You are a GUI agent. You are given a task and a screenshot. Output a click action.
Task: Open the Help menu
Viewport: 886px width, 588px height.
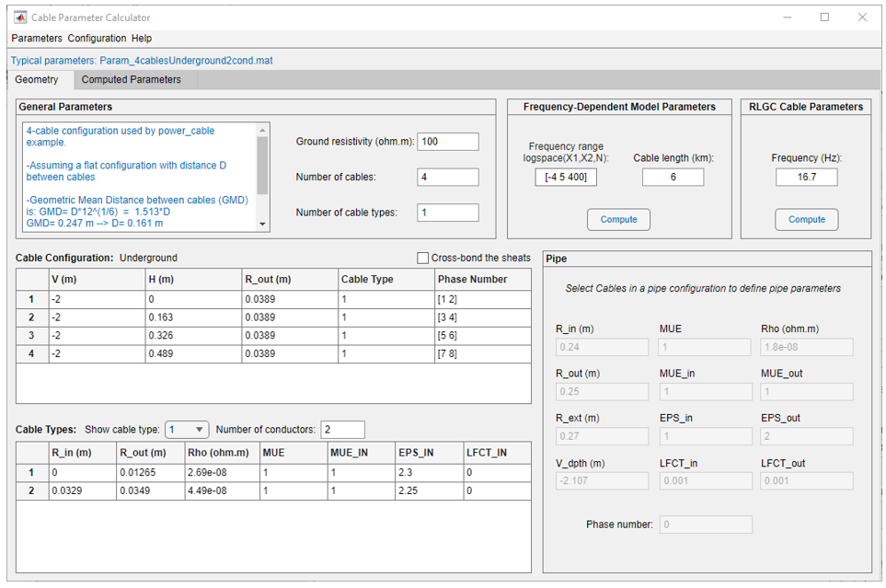point(142,39)
